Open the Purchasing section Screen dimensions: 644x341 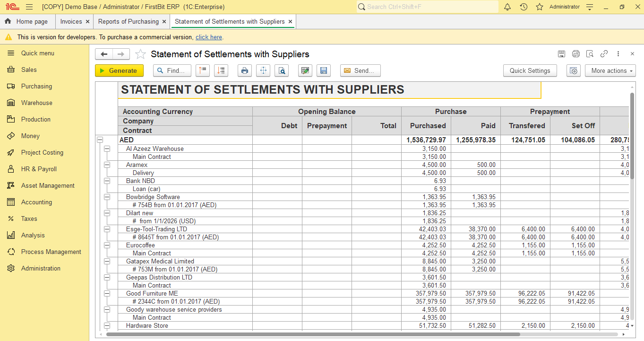(36, 86)
